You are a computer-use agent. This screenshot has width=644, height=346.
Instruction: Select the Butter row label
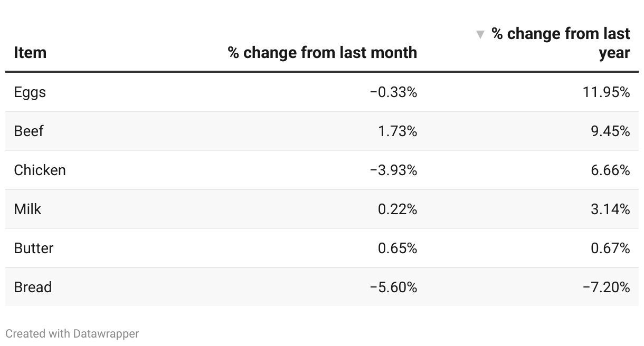(x=34, y=248)
